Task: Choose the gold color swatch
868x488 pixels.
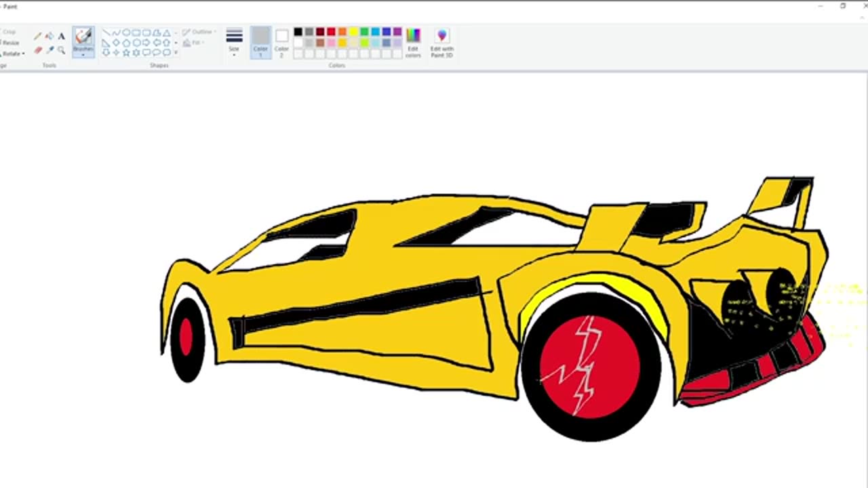Action: [x=342, y=43]
